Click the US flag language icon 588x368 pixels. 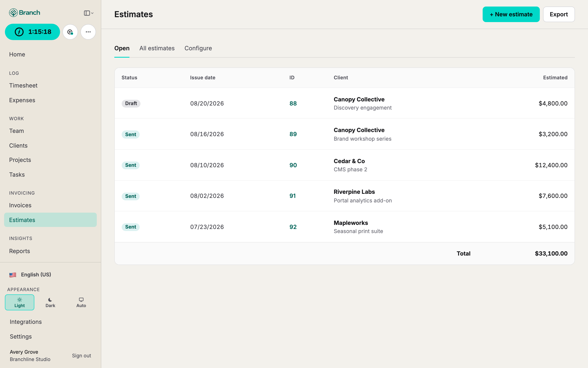(x=13, y=275)
